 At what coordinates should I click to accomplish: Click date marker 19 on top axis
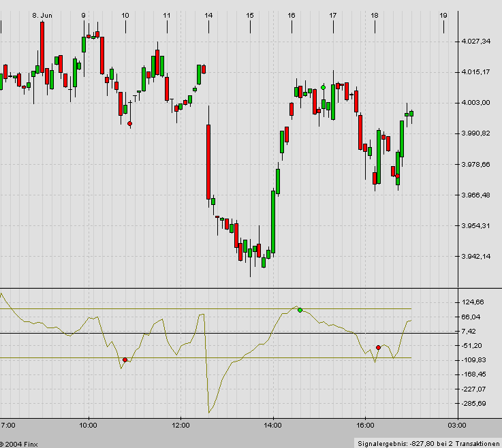click(x=443, y=15)
